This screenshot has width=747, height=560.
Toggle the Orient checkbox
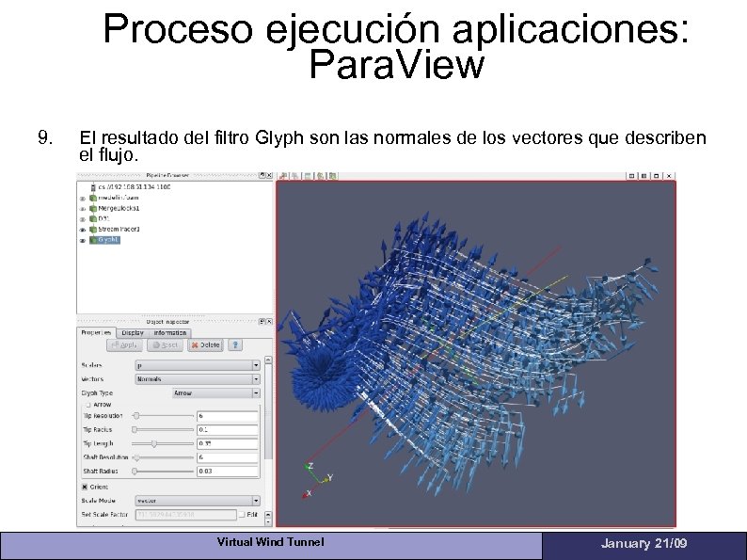(85, 487)
